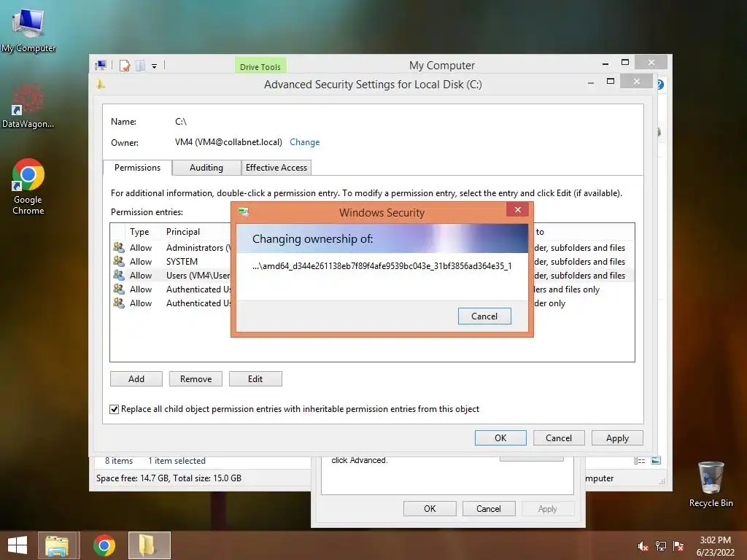The height and width of the screenshot is (560, 747).
Task: Open File Explorer from the taskbar
Action: (57, 545)
